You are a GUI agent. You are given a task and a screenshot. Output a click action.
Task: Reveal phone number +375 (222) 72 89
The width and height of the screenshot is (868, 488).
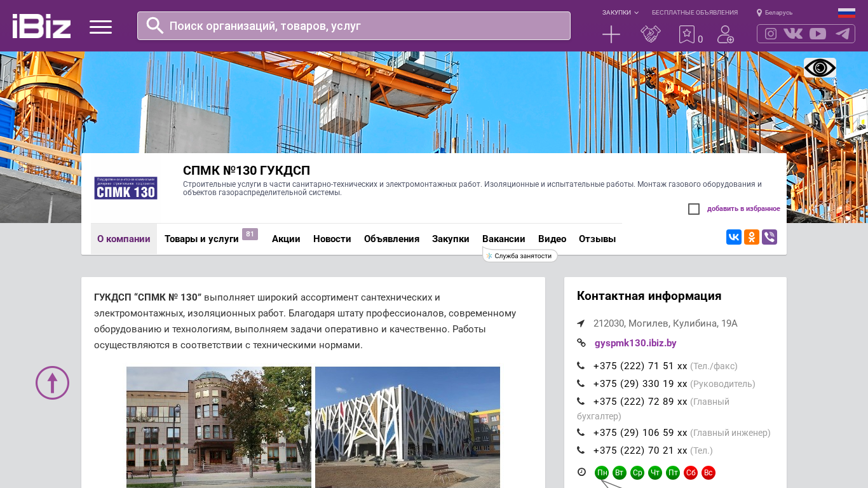click(641, 402)
